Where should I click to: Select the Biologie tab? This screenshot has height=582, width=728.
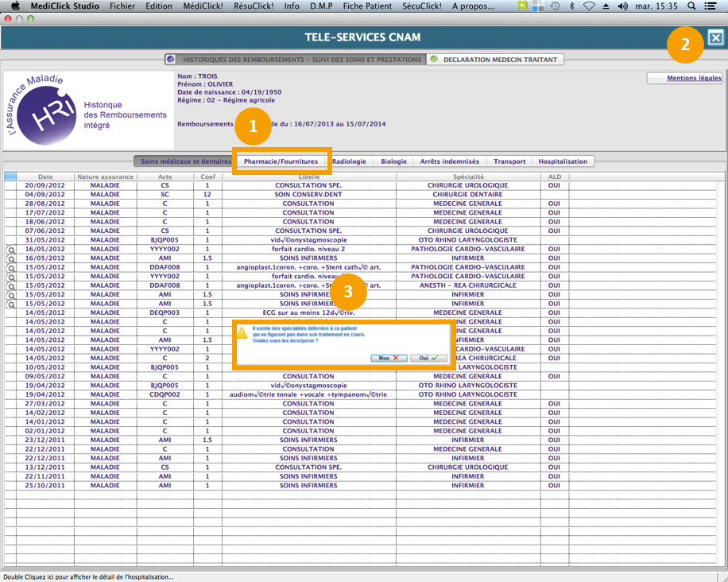[393, 161]
